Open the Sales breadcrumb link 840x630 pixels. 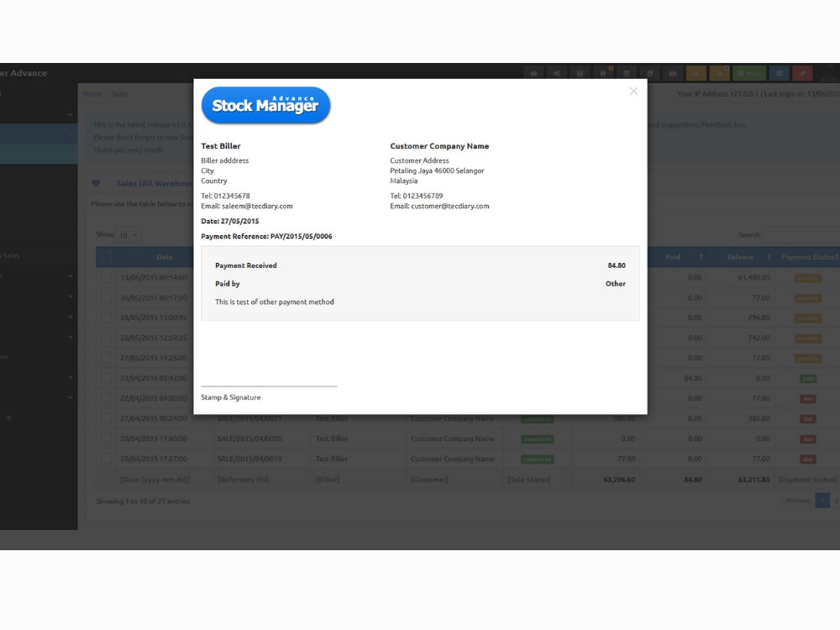(x=119, y=94)
